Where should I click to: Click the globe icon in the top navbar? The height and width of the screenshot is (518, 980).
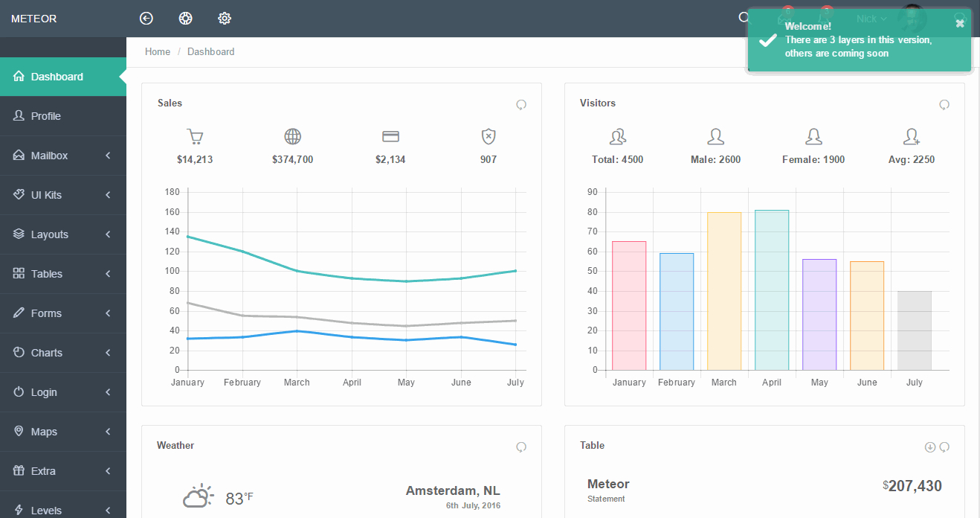coord(185,17)
